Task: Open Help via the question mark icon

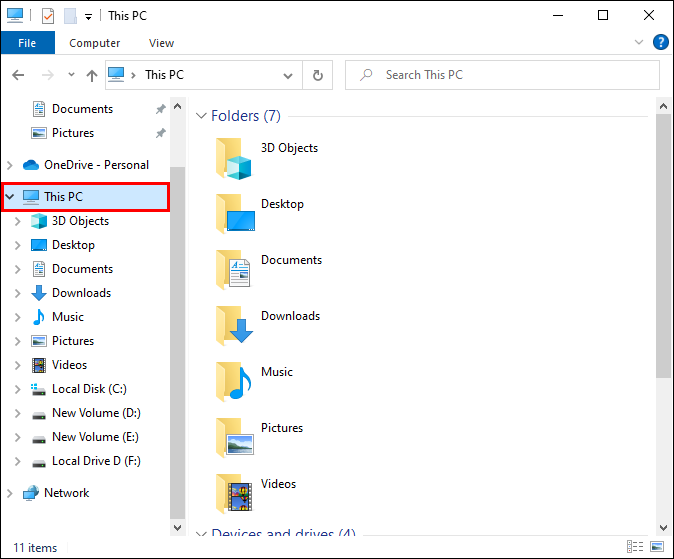Action: click(x=660, y=42)
